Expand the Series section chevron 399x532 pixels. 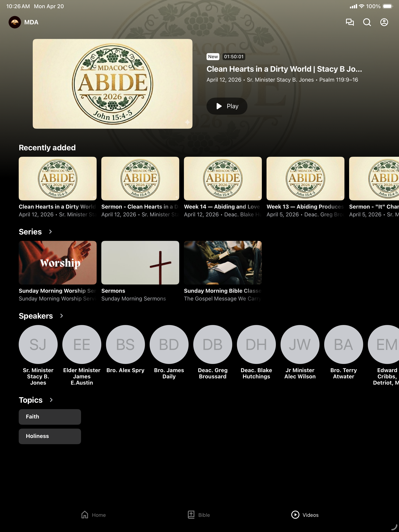(50, 232)
